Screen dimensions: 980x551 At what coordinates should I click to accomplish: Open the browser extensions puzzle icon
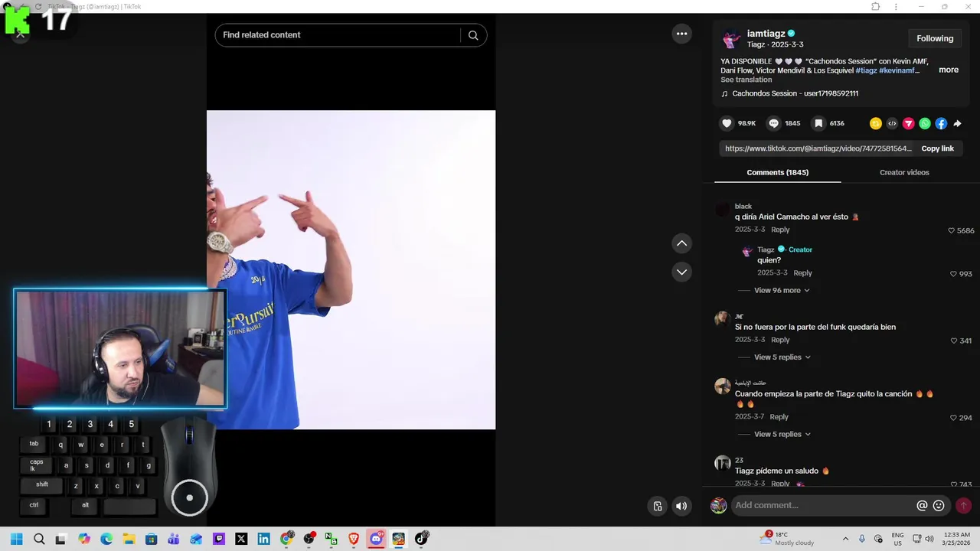[x=876, y=6]
